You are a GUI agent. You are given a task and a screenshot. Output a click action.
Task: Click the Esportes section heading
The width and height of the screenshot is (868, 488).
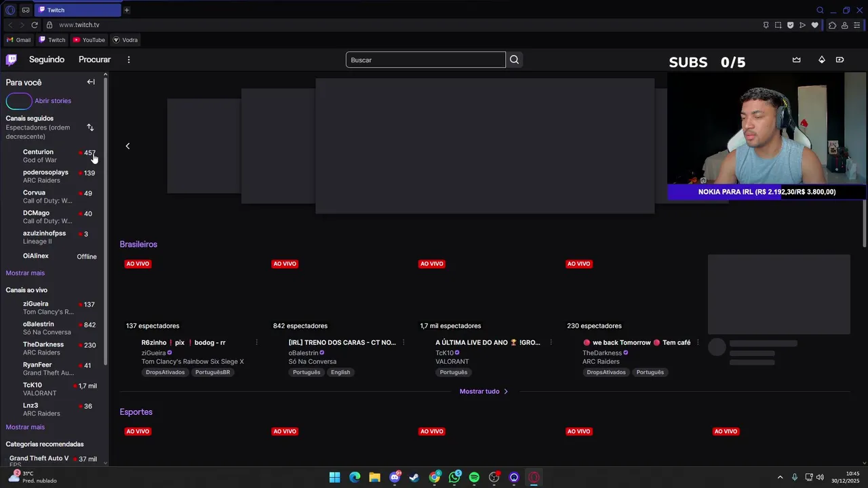tap(136, 412)
